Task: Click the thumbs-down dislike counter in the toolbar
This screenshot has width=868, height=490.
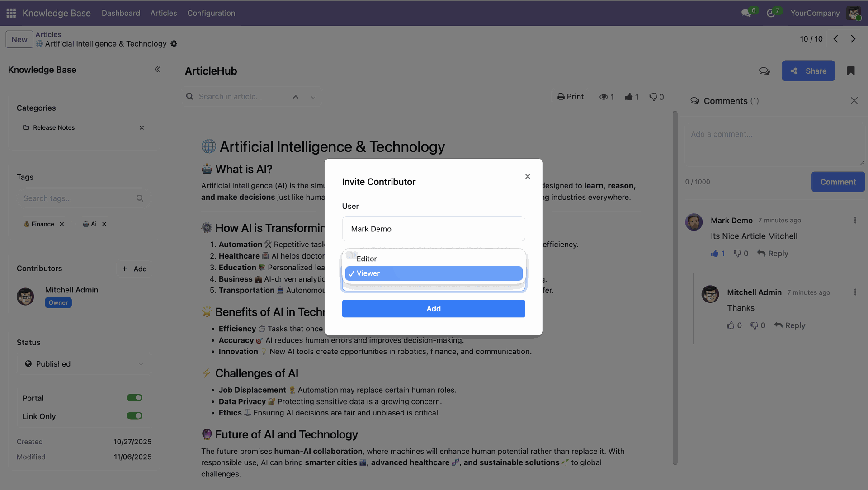Action: [x=656, y=97]
